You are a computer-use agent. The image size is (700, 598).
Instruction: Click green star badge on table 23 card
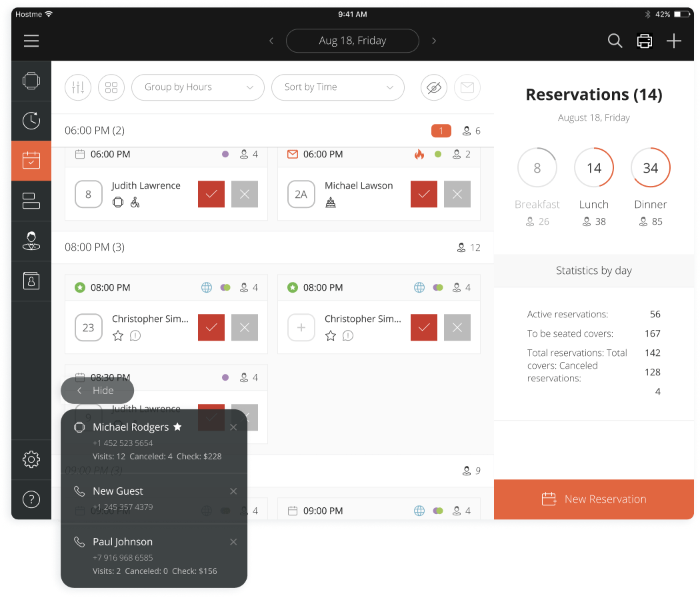click(80, 287)
